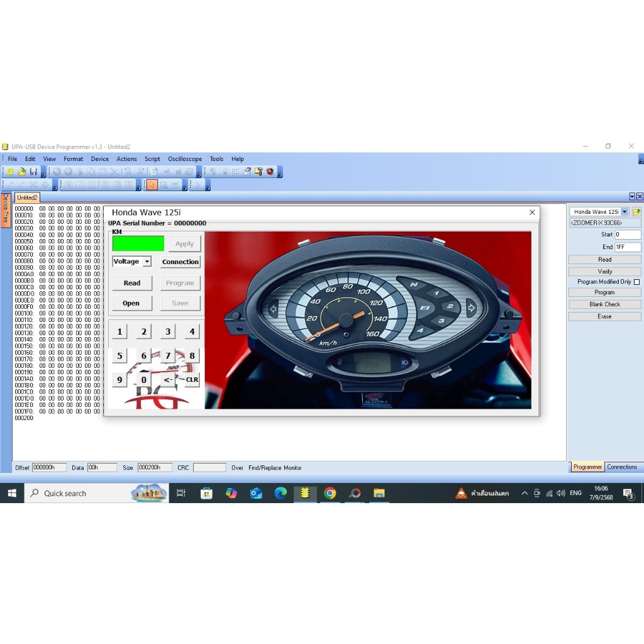This screenshot has width=644, height=644.
Task: Click Microsoft Edge in the taskbar
Action: click(280, 493)
